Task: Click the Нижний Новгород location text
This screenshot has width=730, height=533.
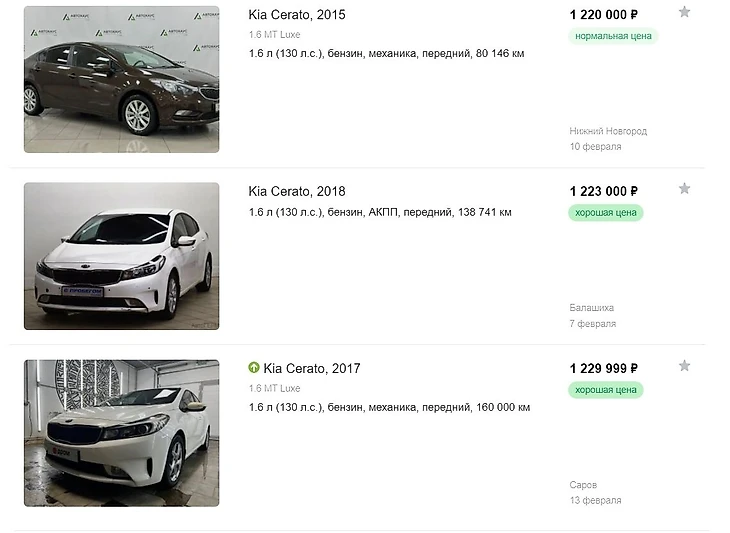Action: point(607,131)
